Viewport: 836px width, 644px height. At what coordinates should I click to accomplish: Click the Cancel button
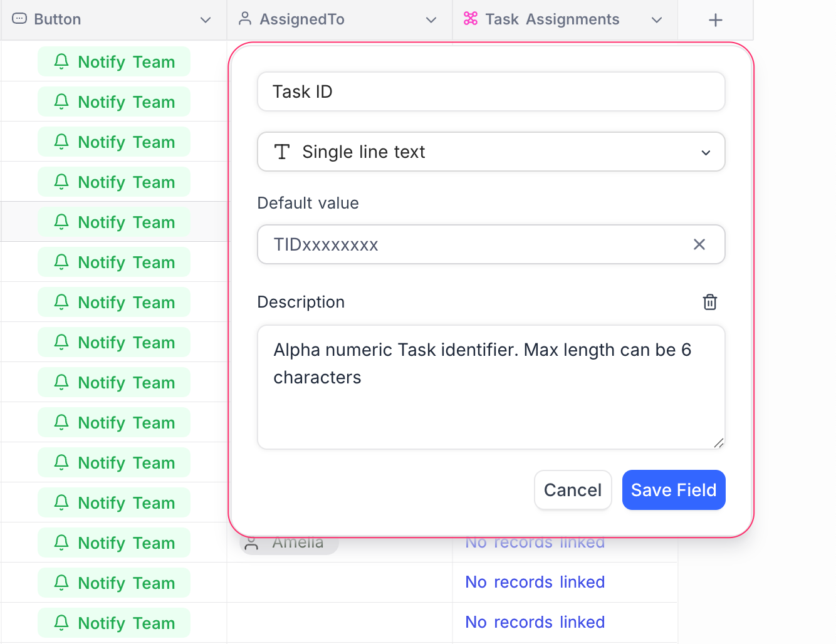tap(572, 490)
